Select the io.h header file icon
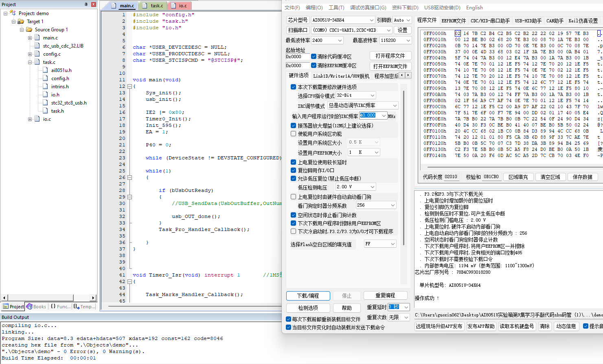The width and height of the screenshot is (603, 364). (x=46, y=95)
